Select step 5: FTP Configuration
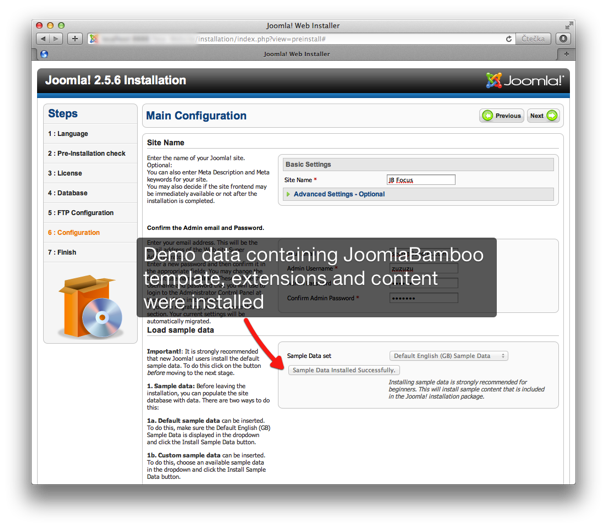The image size is (607, 528). click(81, 213)
